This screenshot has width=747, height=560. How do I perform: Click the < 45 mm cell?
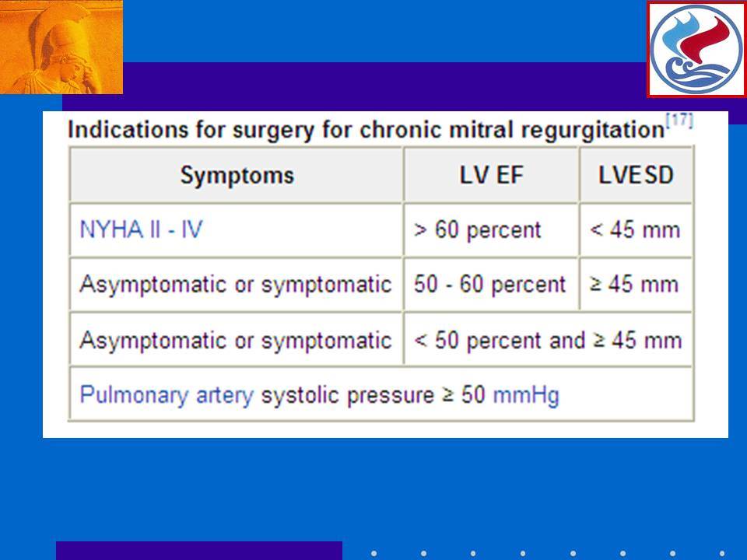tap(636, 230)
